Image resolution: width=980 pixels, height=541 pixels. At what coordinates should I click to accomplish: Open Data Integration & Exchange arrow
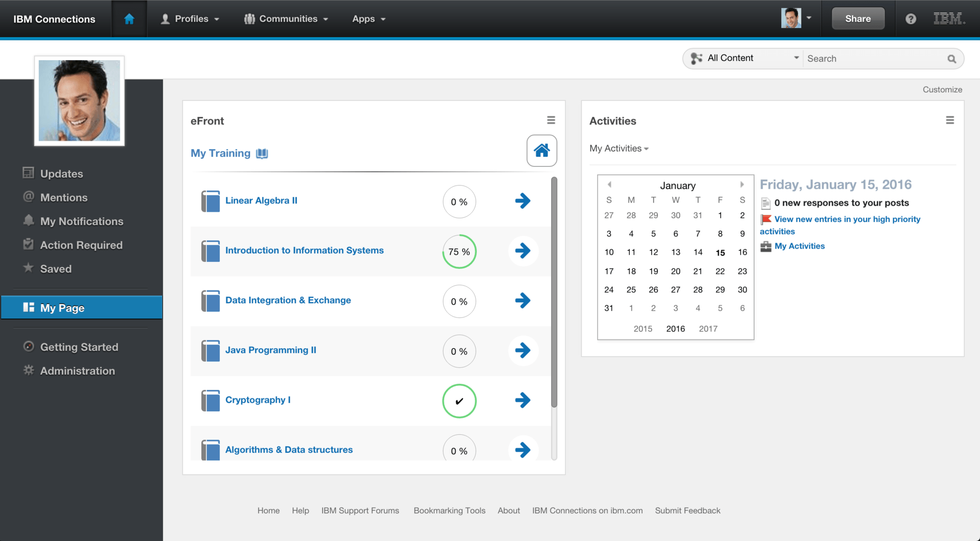click(x=523, y=300)
